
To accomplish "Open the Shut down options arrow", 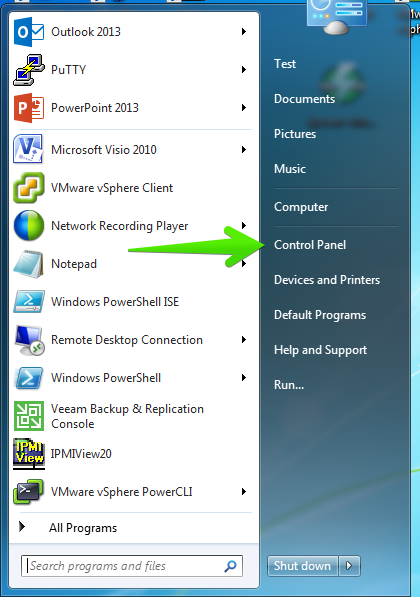I will click(x=349, y=566).
